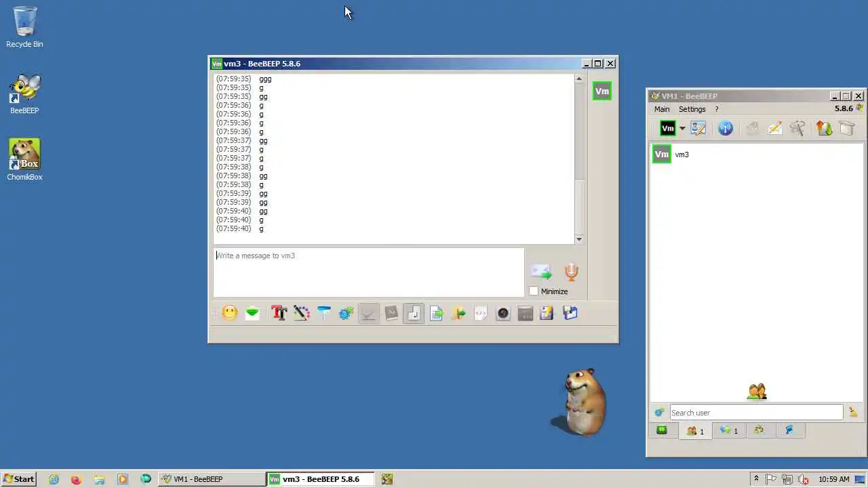Click the Vm avatar in chat window
868x488 pixels.
pos(602,91)
